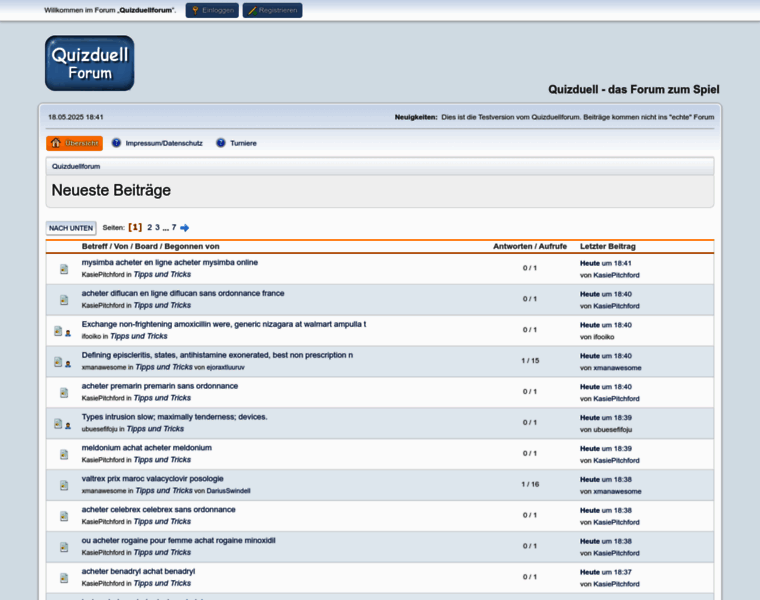Click post icon of benadryl topic
760x600 pixels.
(x=64, y=578)
